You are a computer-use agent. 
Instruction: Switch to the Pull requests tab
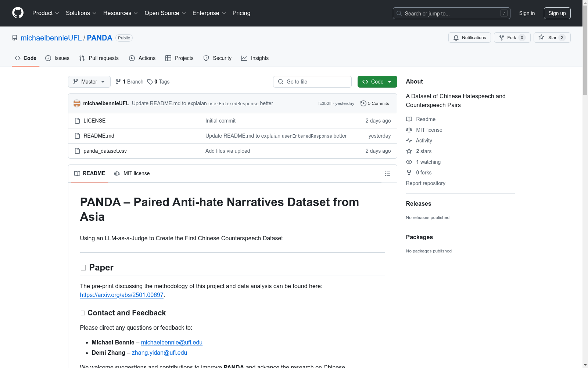[99, 58]
